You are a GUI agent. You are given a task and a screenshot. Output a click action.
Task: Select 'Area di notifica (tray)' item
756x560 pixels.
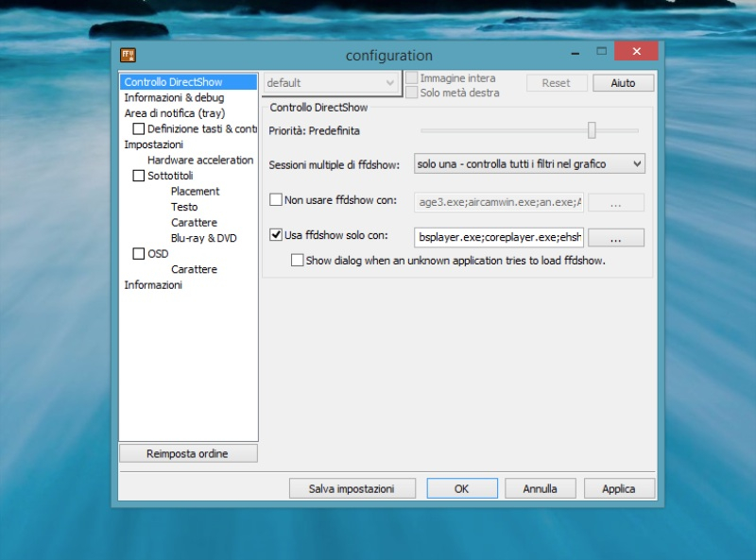tap(174, 113)
